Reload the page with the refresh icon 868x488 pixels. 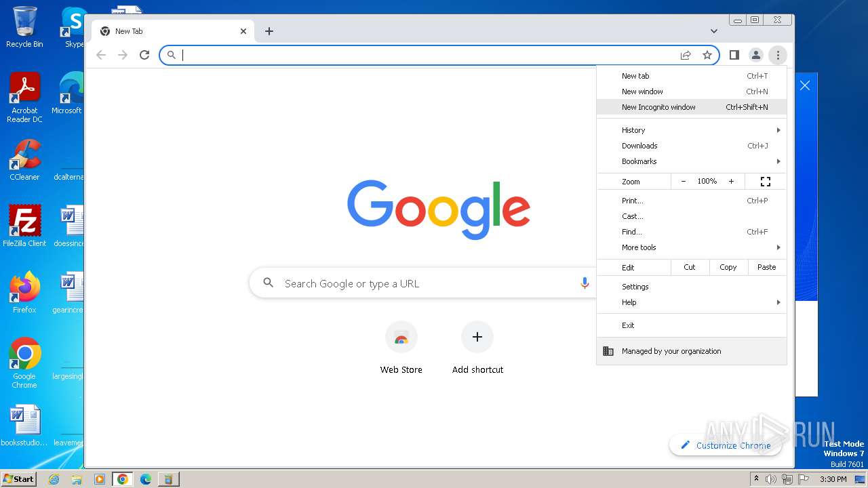[x=144, y=55]
